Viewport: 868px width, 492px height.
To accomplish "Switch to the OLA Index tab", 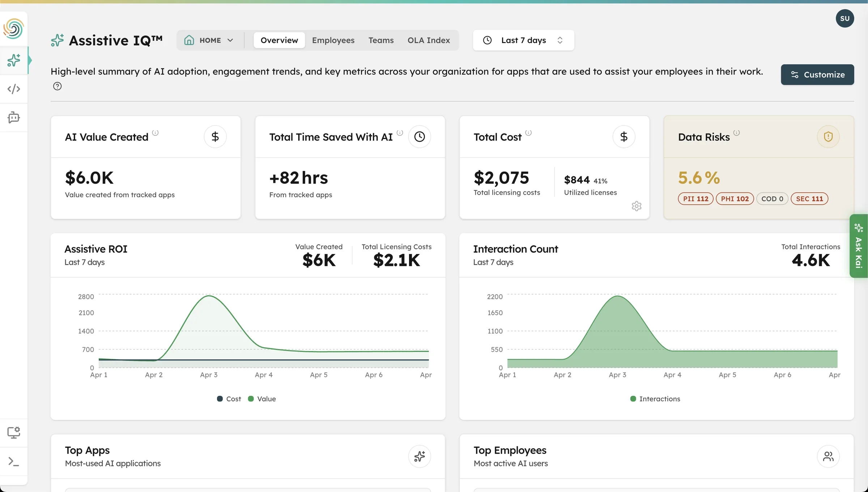I will [x=429, y=40].
